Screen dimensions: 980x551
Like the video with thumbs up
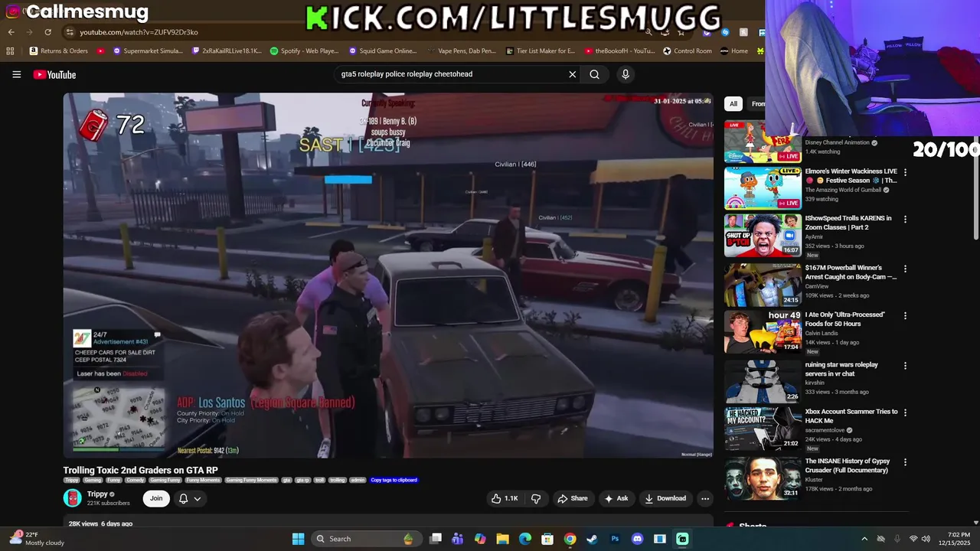pyautogui.click(x=505, y=498)
